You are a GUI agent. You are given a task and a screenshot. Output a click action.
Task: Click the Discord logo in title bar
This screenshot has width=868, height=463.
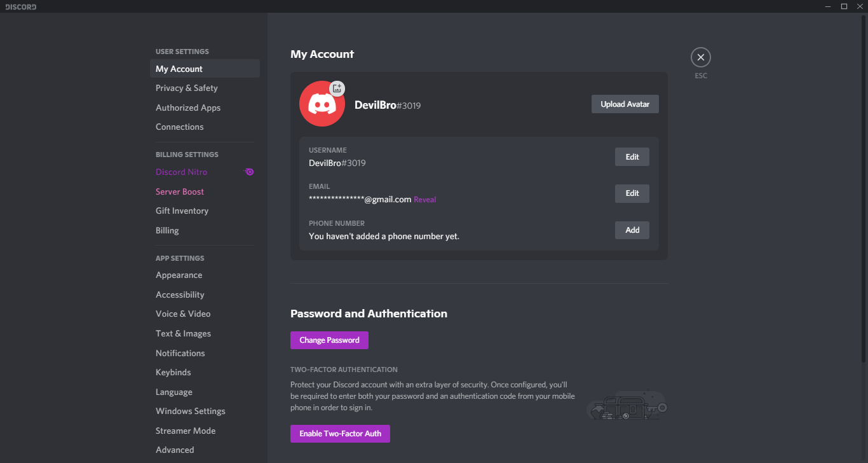click(21, 6)
